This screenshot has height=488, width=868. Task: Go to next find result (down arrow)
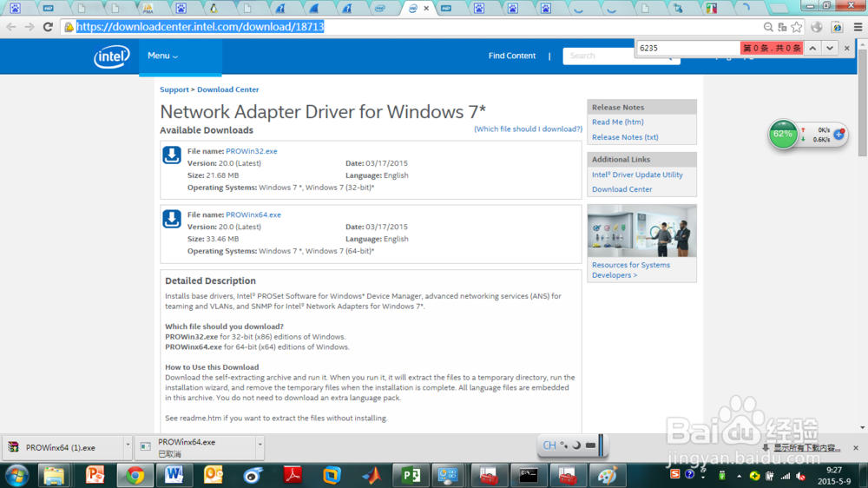[x=829, y=48]
